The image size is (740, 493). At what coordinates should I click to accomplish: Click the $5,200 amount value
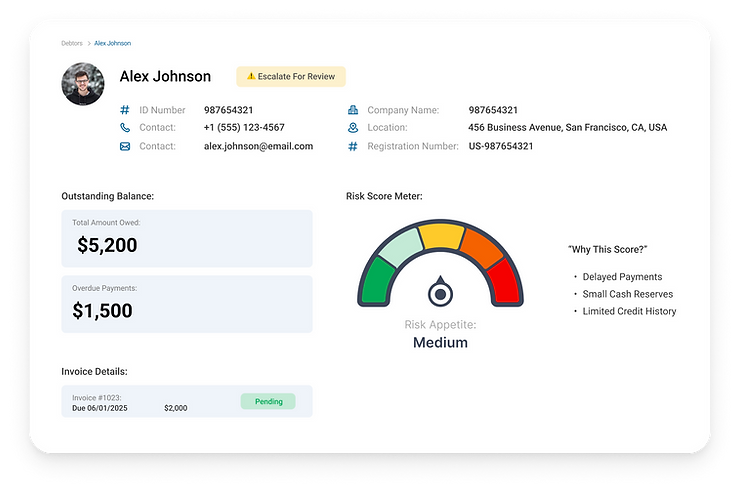pos(107,245)
